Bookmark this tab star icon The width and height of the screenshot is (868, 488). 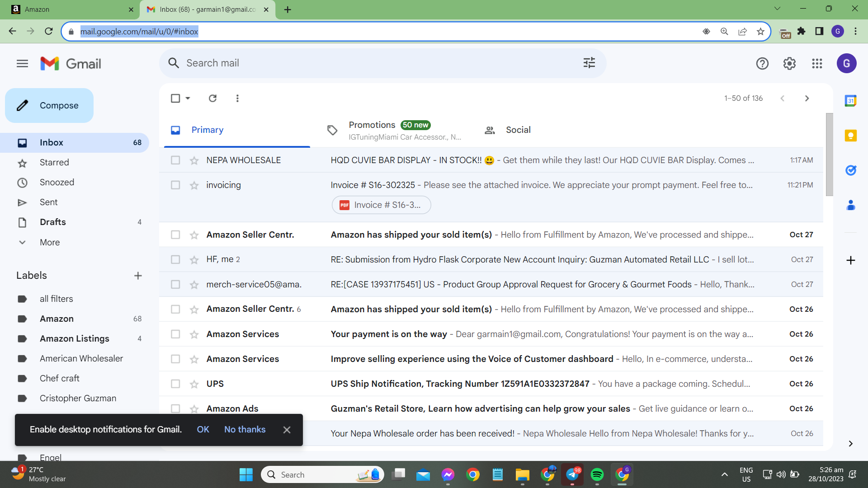[760, 31]
